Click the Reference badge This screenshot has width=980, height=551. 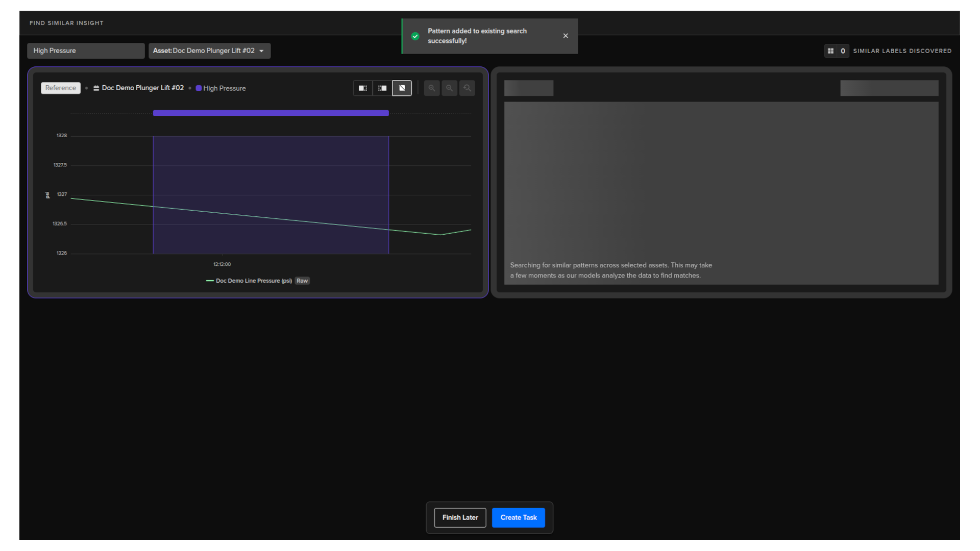tap(60, 88)
